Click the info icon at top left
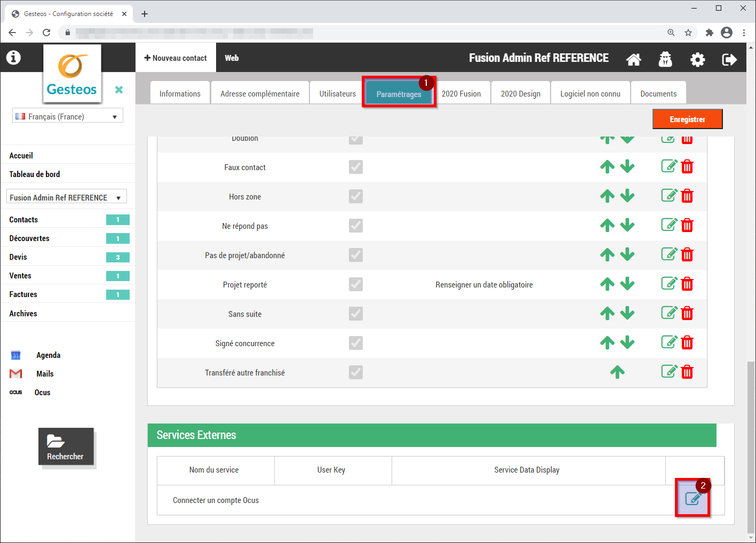This screenshot has width=756, height=543. pos(13,57)
